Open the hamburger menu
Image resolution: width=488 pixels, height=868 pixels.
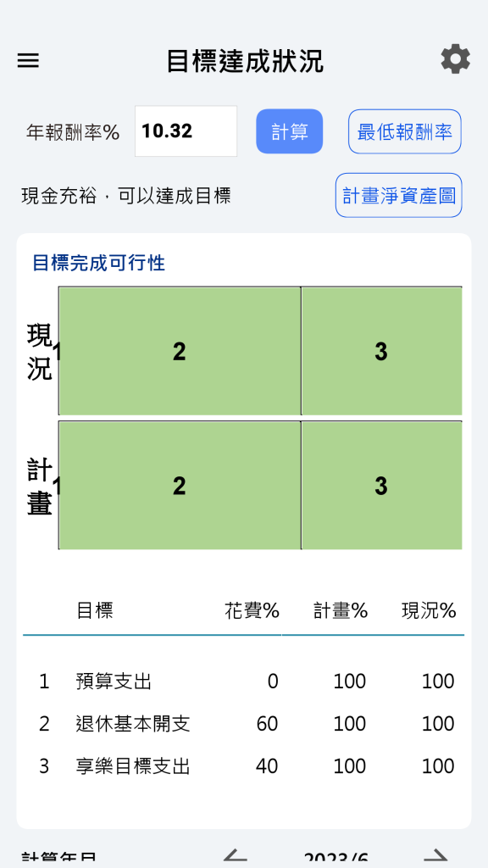pos(28,60)
